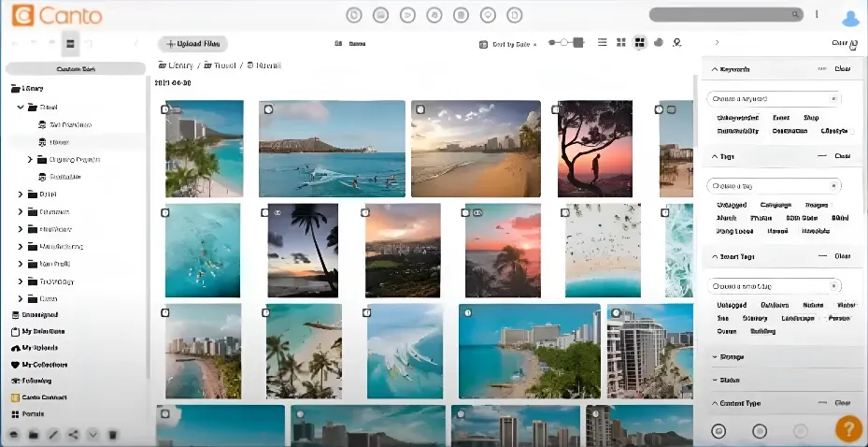Select checkbox on dark palm tree silhouette photo
The image size is (868, 447).
point(264,212)
